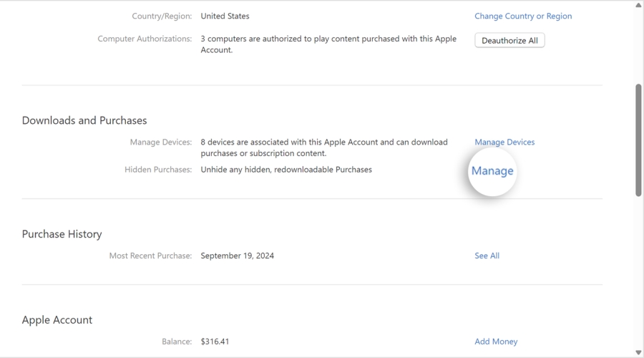Select the '3 computers are authorized' description
644x358 pixels.
(328, 44)
